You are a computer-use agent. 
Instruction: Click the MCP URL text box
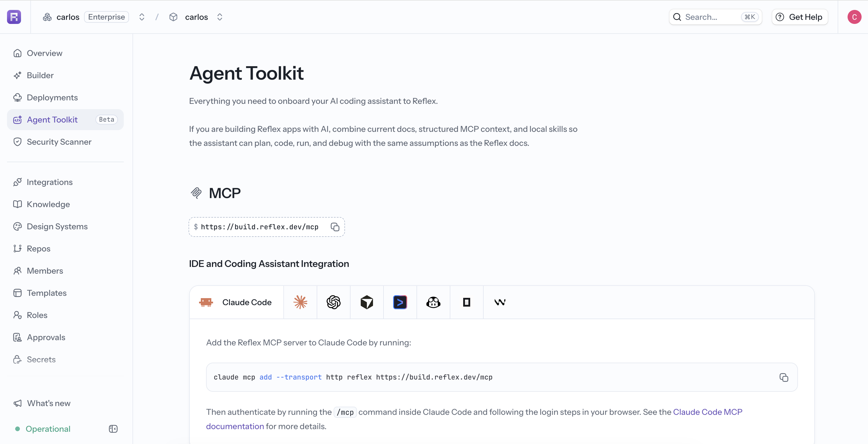click(266, 227)
